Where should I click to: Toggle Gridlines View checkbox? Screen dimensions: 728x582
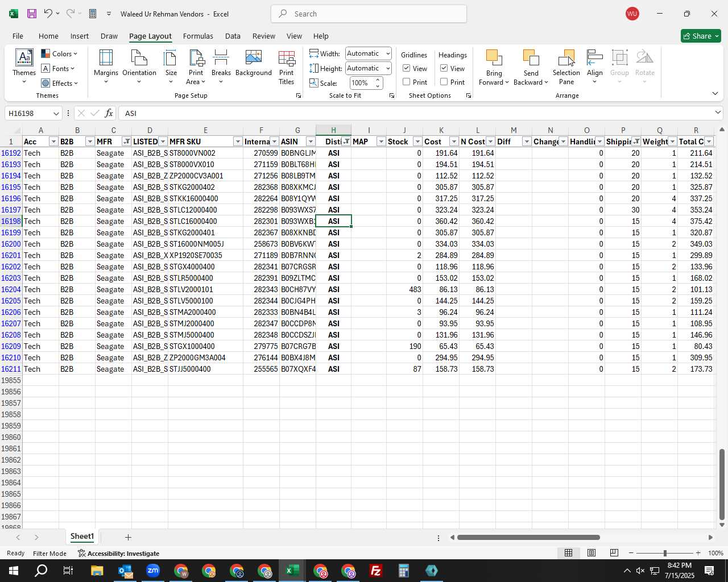click(406, 68)
